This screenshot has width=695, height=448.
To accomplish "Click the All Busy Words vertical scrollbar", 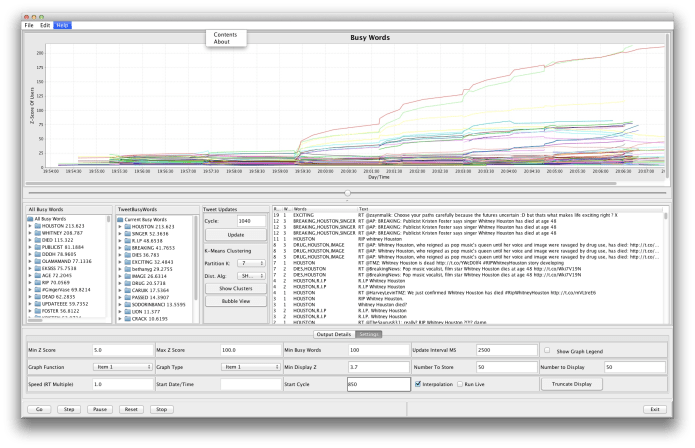I will [108, 219].
